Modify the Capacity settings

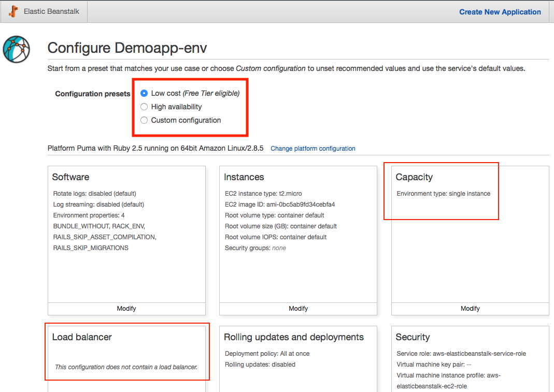click(470, 308)
